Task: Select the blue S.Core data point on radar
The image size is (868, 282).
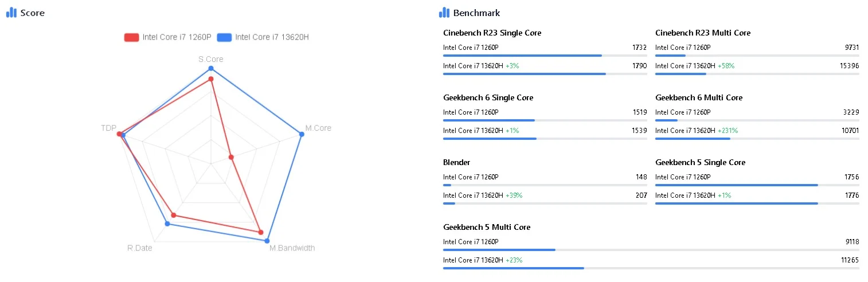Action: (x=211, y=68)
